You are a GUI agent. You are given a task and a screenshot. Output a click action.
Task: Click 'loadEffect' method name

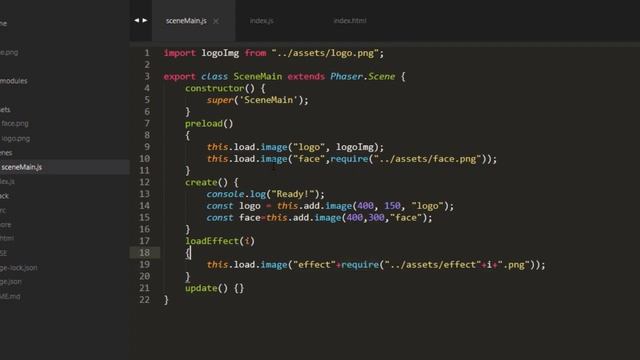point(212,241)
